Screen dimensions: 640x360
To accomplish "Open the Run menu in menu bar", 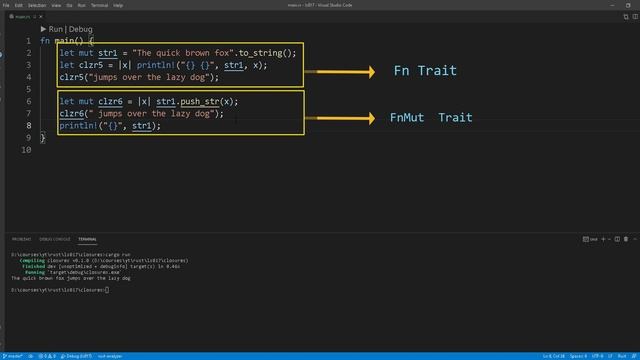I will pos(82,5).
